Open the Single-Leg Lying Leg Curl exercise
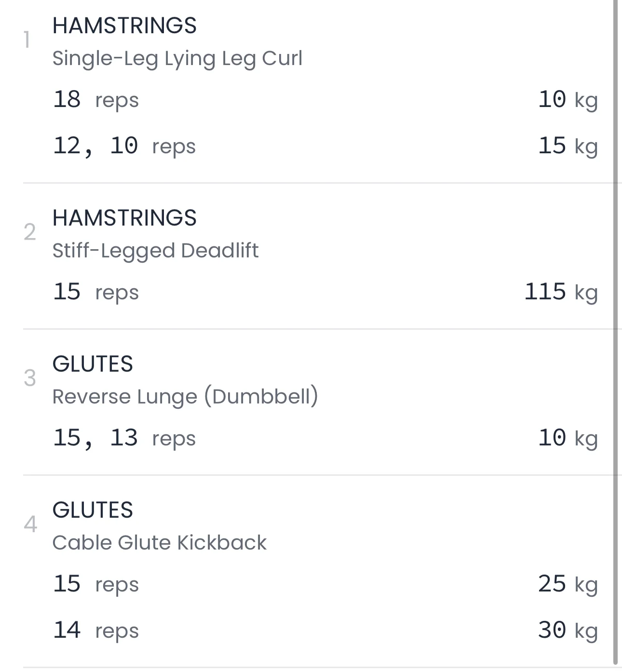Image resolution: width=622 pixels, height=672 pixels. 177,58
